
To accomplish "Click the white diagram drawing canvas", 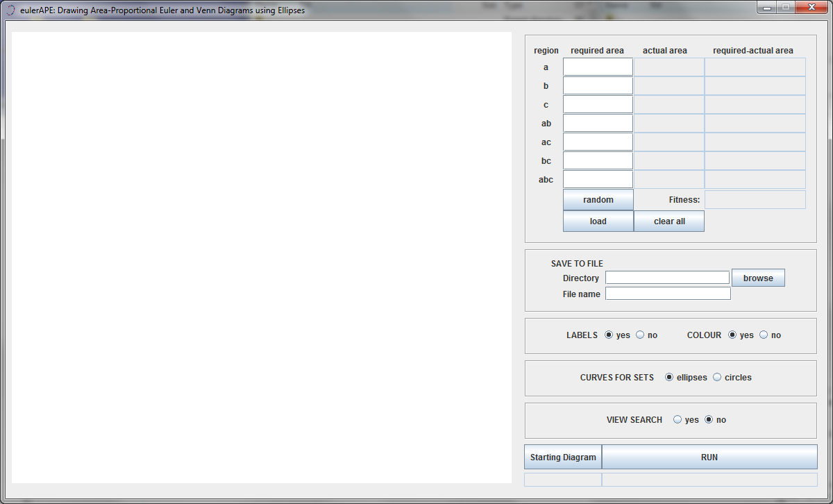I will pos(262,258).
